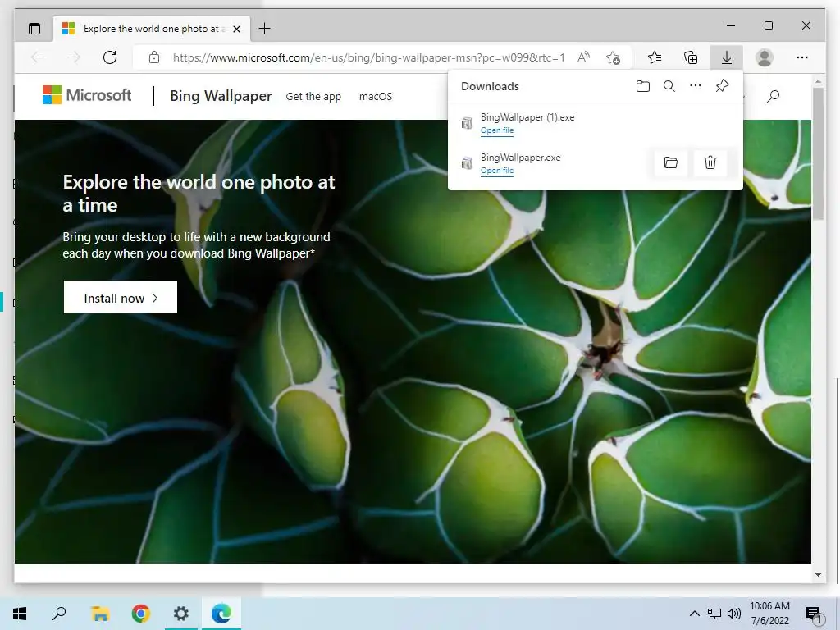Open volume control tray icon

tap(734, 614)
